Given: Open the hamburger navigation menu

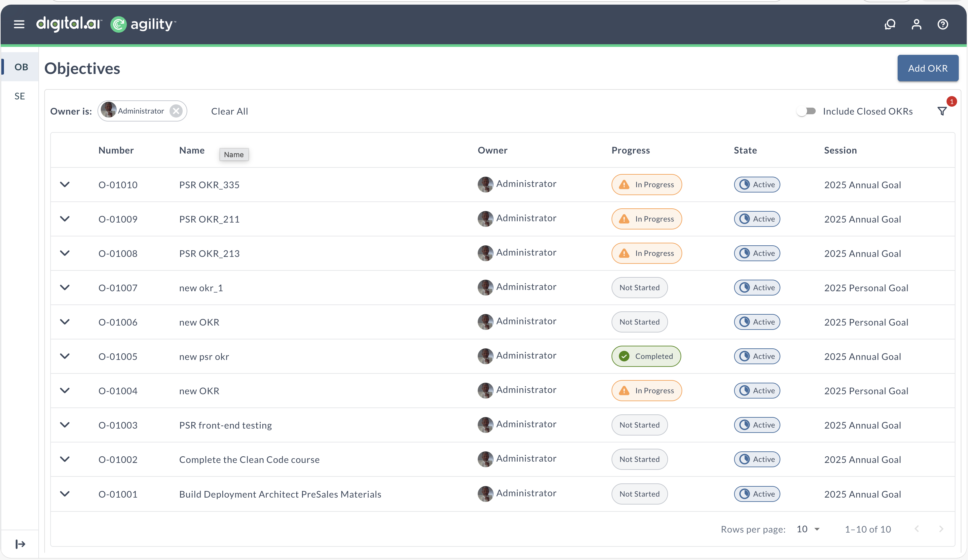Looking at the screenshot, I should tap(19, 24).
